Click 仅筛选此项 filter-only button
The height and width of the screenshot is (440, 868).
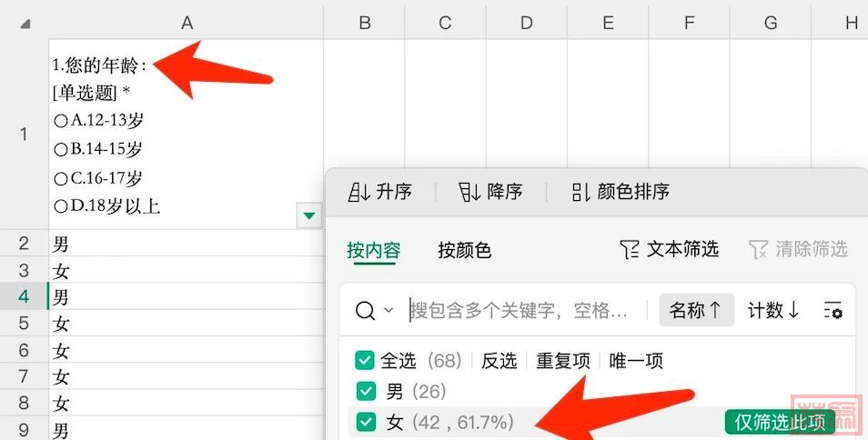pos(780,423)
